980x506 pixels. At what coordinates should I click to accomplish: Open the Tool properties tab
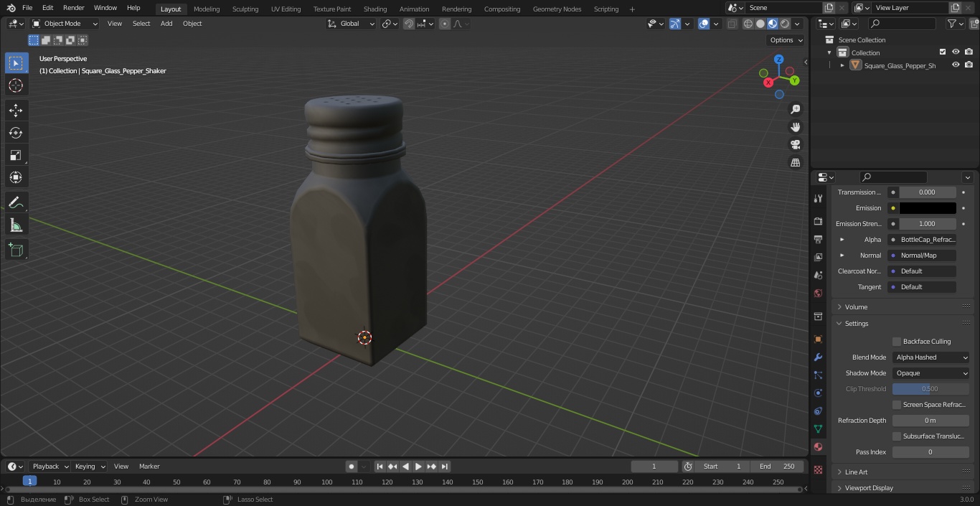(818, 198)
